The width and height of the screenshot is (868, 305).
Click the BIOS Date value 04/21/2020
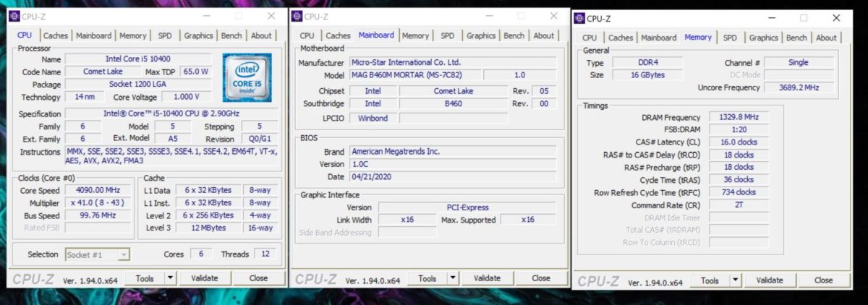[454, 176]
